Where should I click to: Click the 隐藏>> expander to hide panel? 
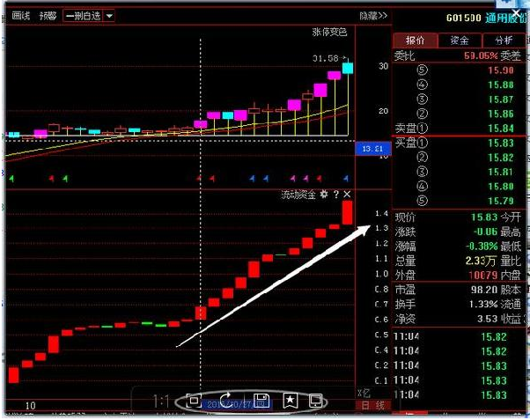pos(372,16)
